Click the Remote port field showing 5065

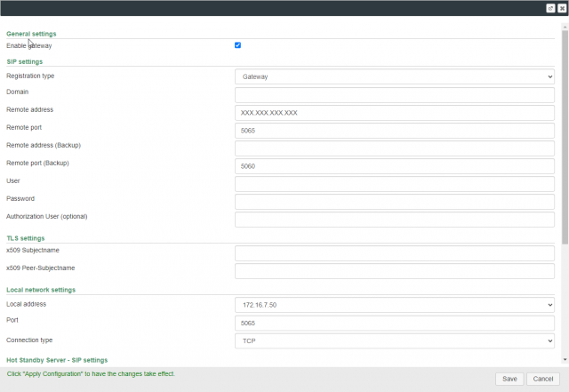[395, 131]
